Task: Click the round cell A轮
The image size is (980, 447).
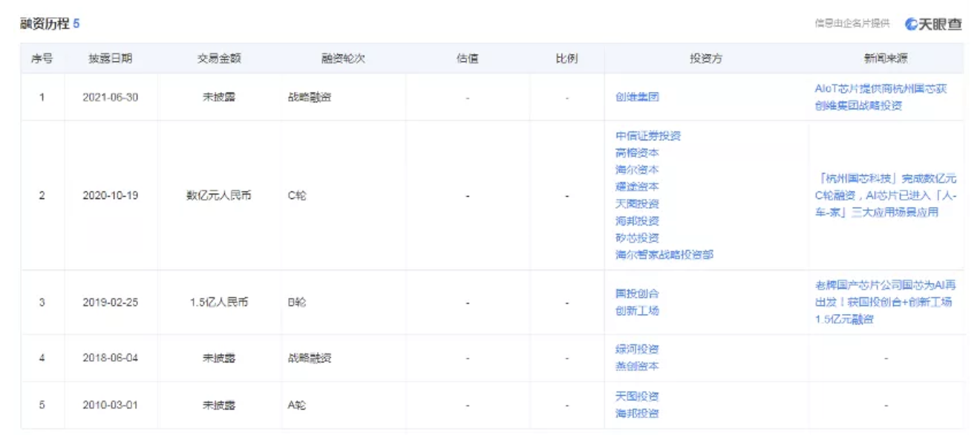Action: [297, 405]
